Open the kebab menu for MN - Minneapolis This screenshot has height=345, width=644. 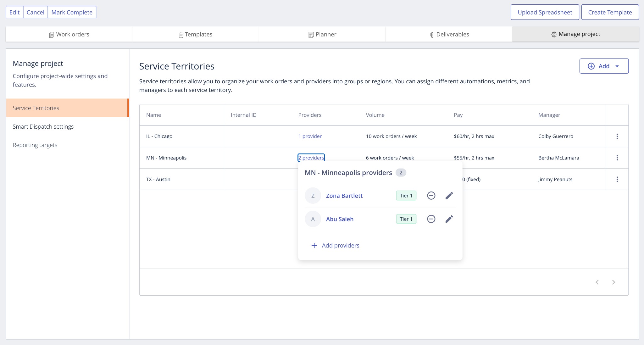pos(617,158)
